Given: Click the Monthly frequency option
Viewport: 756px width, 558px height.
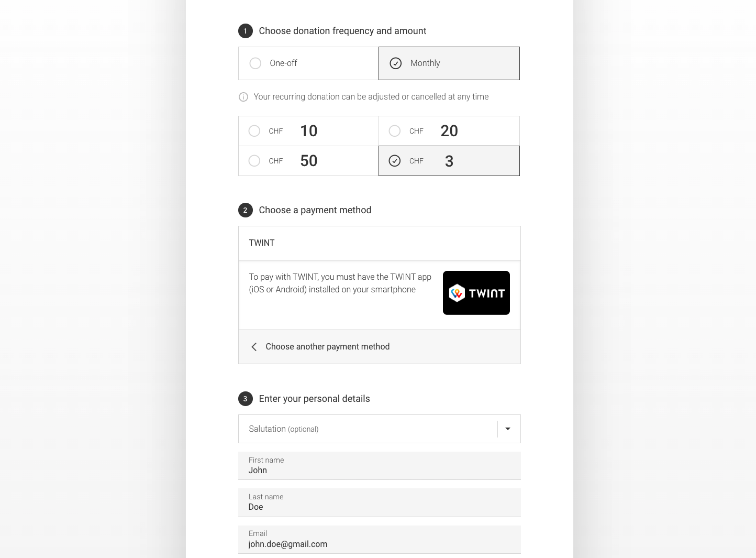Looking at the screenshot, I should (449, 63).
